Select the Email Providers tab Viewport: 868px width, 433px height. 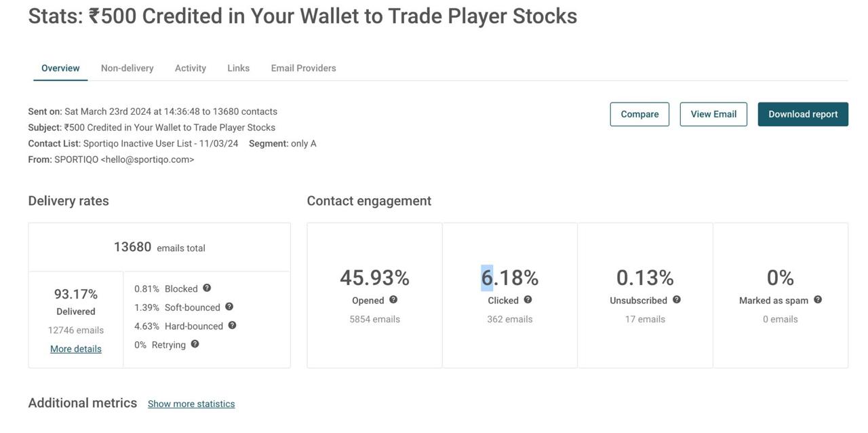point(303,68)
